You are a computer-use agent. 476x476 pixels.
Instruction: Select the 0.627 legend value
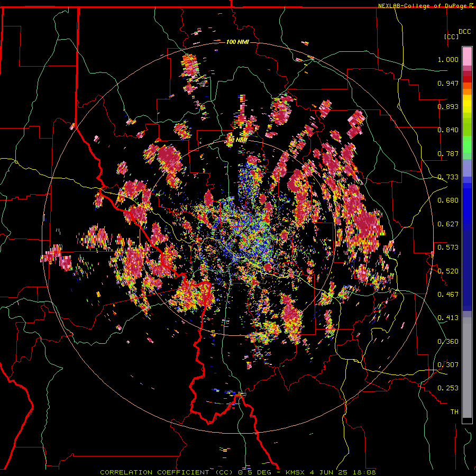448,224
